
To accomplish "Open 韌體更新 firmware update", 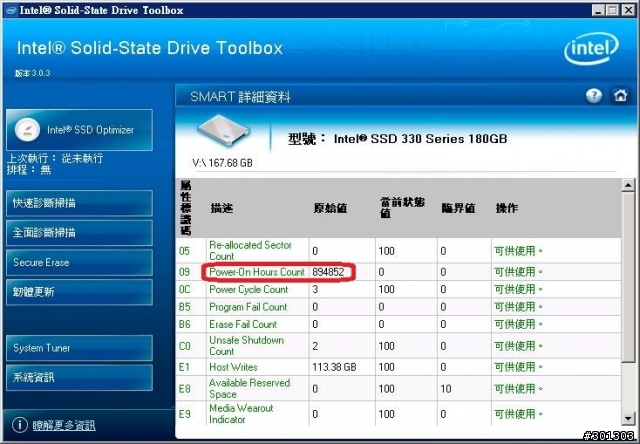I will pos(79,292).
